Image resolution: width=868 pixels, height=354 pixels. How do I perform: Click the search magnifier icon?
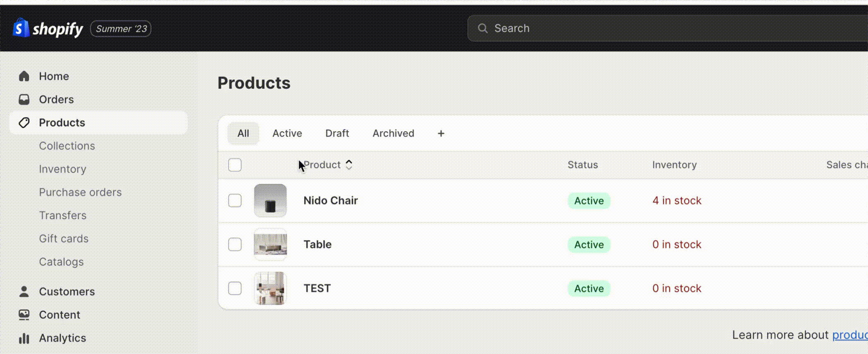(x=482, y=28)
